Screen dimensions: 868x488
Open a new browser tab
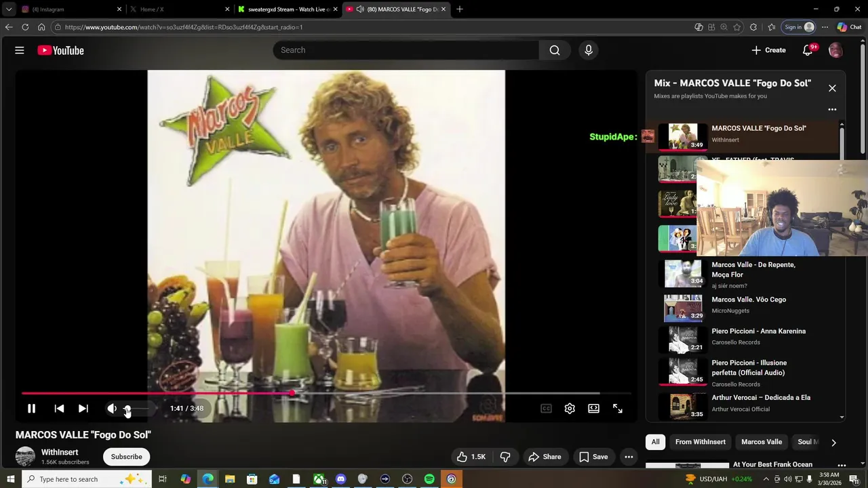460,9
